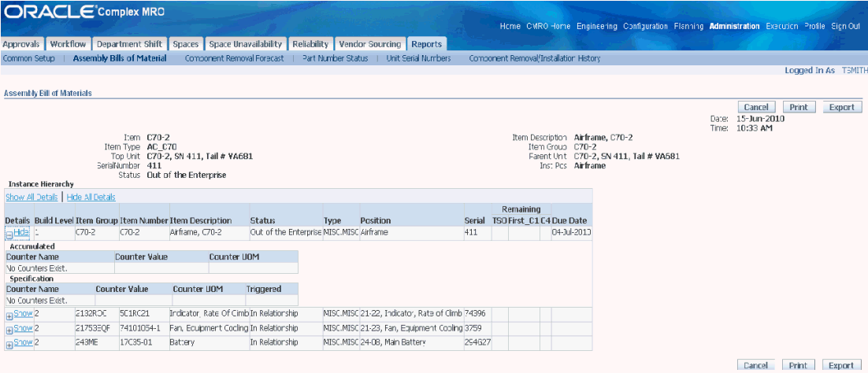Select Administration in top navigation

(x=735, y=26)
